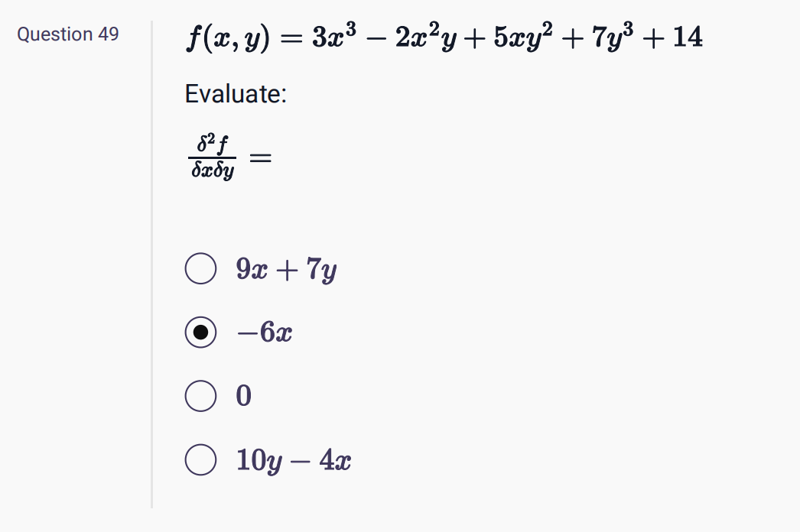Click the answer text 10y − 4x
800x532 pixels.
click(293, 459)
